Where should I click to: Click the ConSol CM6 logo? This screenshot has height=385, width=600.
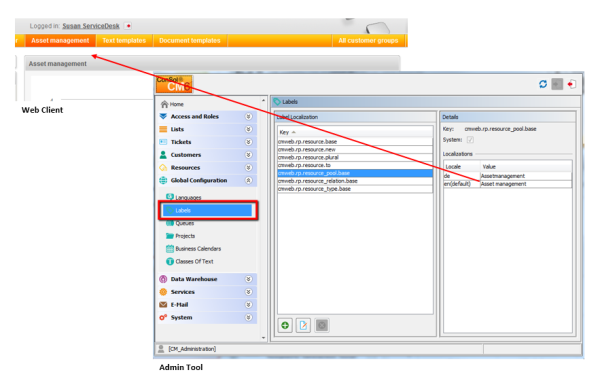(x=174, y=84)
